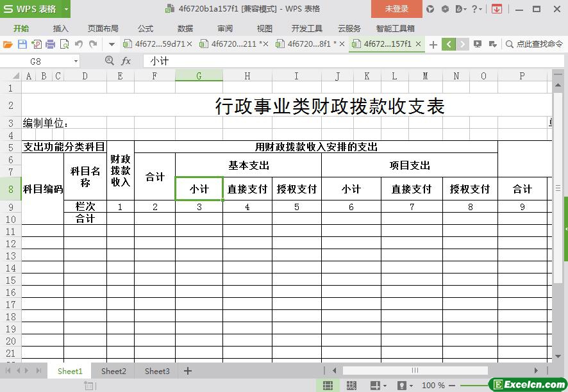Add a new sheet with plus icon
The image size is (568, 392).
(188, 371)
